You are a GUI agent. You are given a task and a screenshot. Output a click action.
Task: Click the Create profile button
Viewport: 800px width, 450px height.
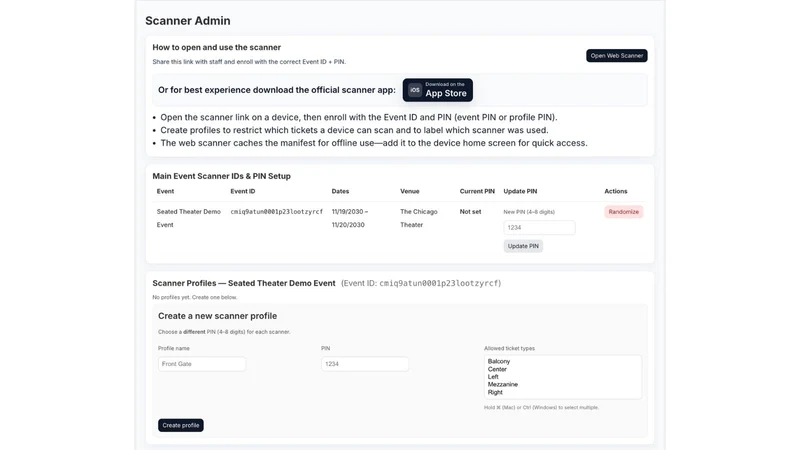coord(181,425)
